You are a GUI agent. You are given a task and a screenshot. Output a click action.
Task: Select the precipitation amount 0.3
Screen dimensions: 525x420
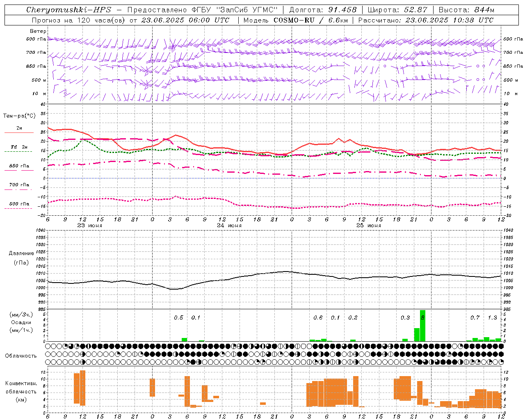tap(405, 318)
